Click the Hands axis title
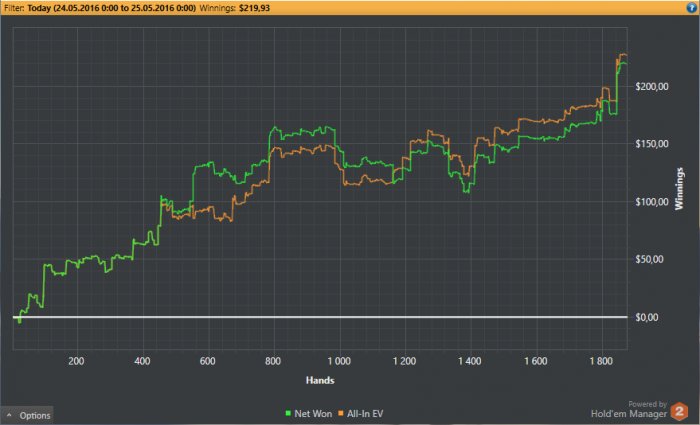 click(x=320, y=380)
